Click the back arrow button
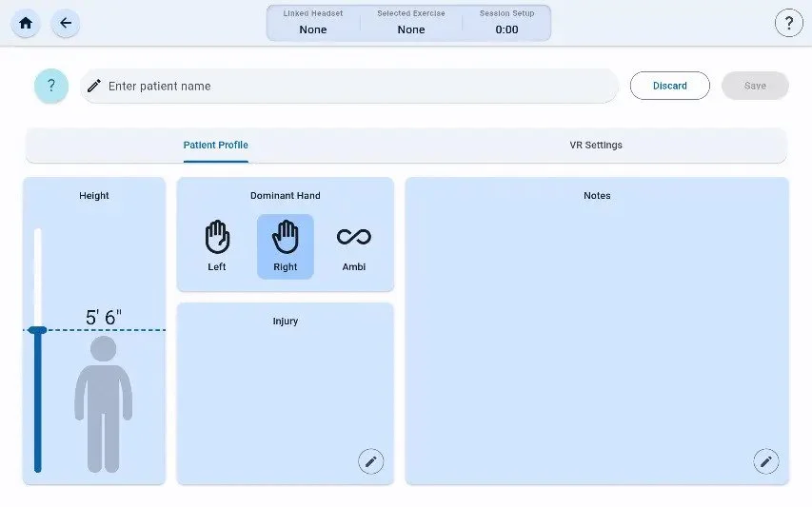 pyautogui.click(x=66, y=23)
